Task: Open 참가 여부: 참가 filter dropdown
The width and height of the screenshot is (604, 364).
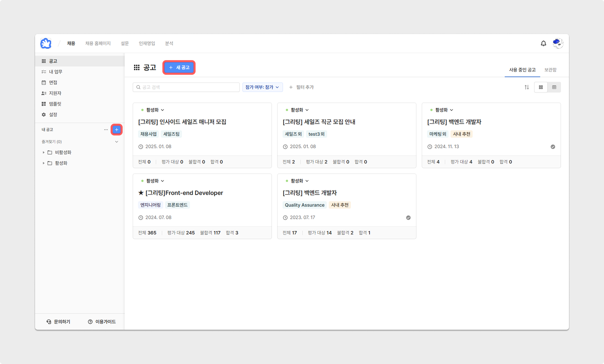Action: coord(262,87)
